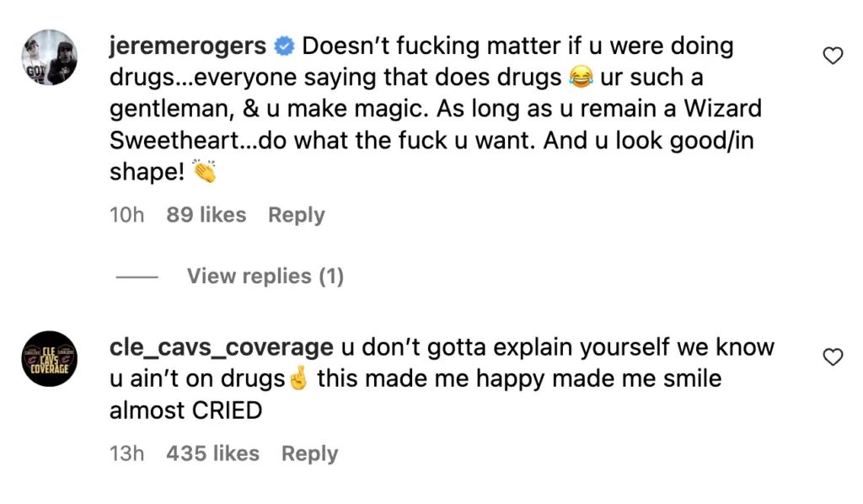Image resolution: width=863 pixels, height=504 pixels.
Task: Click the crossed fingers emoji
Action: pos(297,379)
